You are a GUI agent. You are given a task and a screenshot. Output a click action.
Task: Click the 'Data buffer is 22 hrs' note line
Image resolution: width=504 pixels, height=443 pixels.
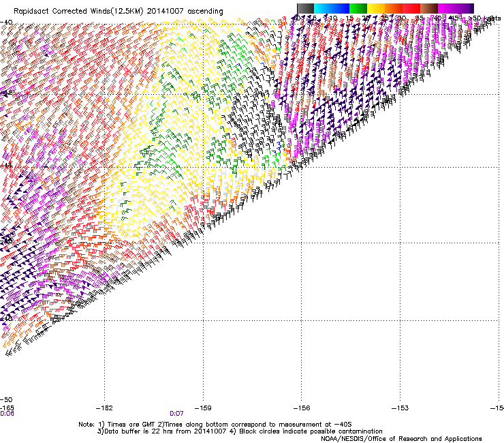click(240, 431)
